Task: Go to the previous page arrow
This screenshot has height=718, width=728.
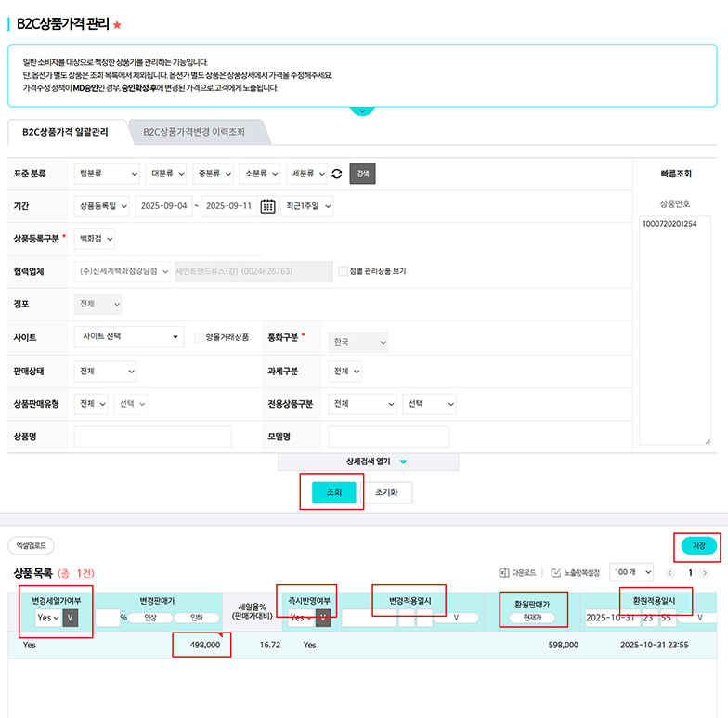Action: pyautogui.click(x=668, y=573)
